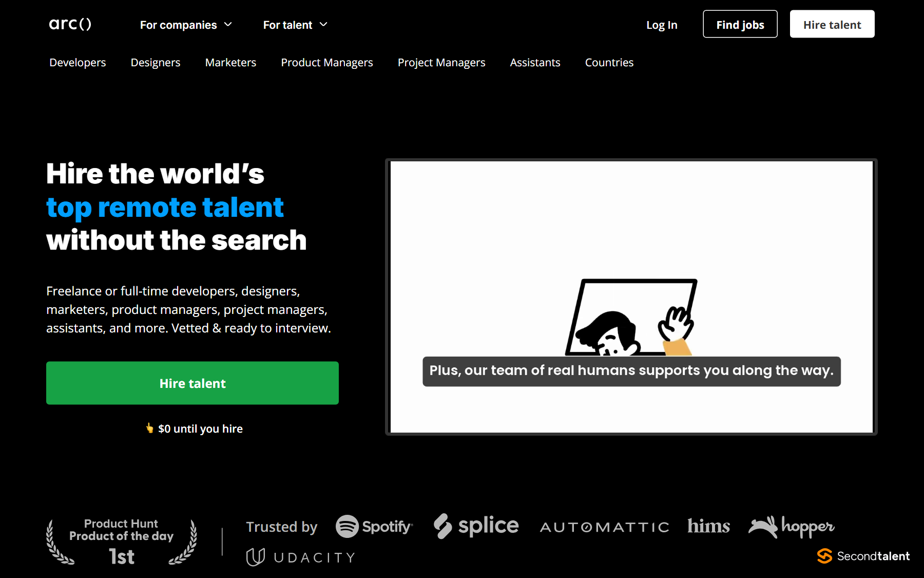
Task: Select Project Managers in navigation
Action: tap(441, 62)
